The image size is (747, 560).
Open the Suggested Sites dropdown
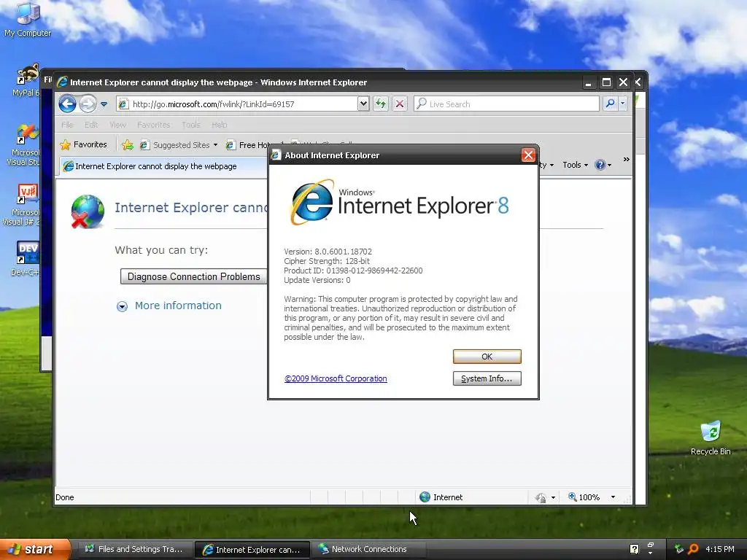click(215, 145)
